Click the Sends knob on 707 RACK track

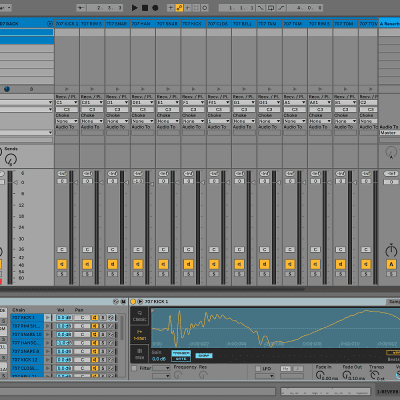point(11,160)
